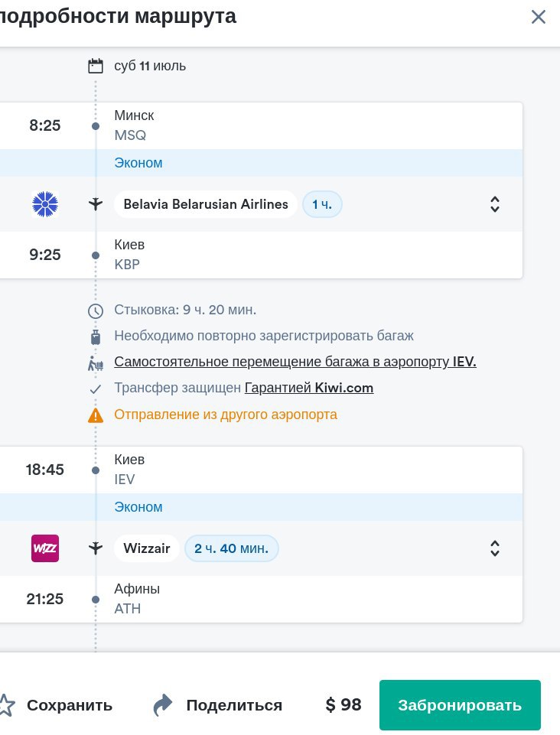The width and height of the screenshot is (560, 735).
Task: Open self-transfer baggage info link for IEV
Action: click(x=295, y=362)
